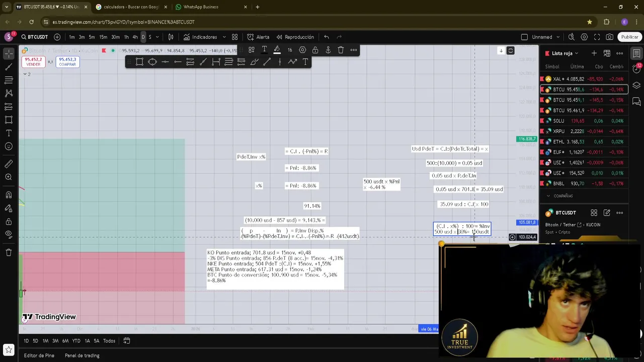Open the chart patterns tool in left sidebar
644x362 pixels.
[x=9, y=93]
